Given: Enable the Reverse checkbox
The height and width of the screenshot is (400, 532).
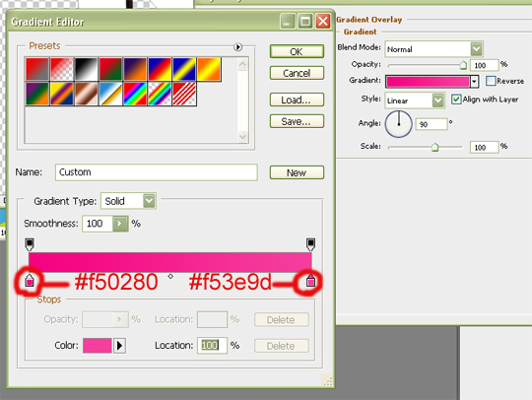Looking at the screenshot, I should click(x=491, y=81).
